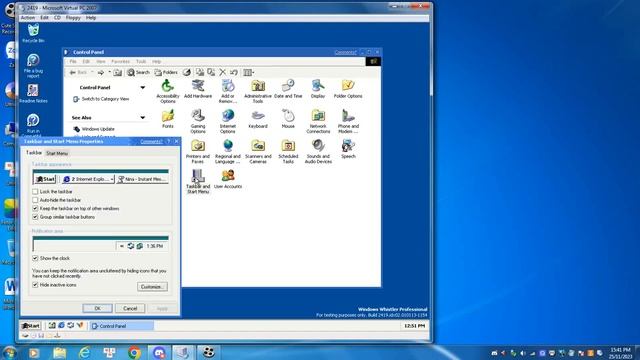Open Tools menu in Control Panel
The width and height of the screenshot is (640, 360).
point(141,62)
